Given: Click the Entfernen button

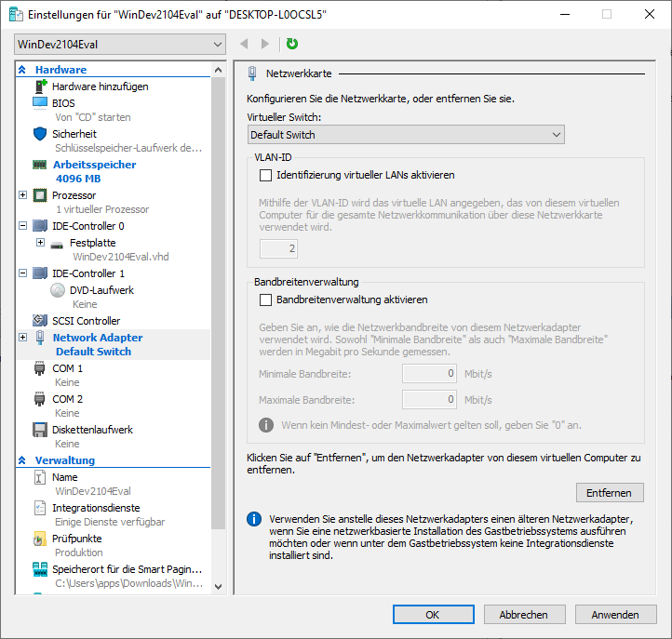Looking at the screenshot, I should point(609,493).
